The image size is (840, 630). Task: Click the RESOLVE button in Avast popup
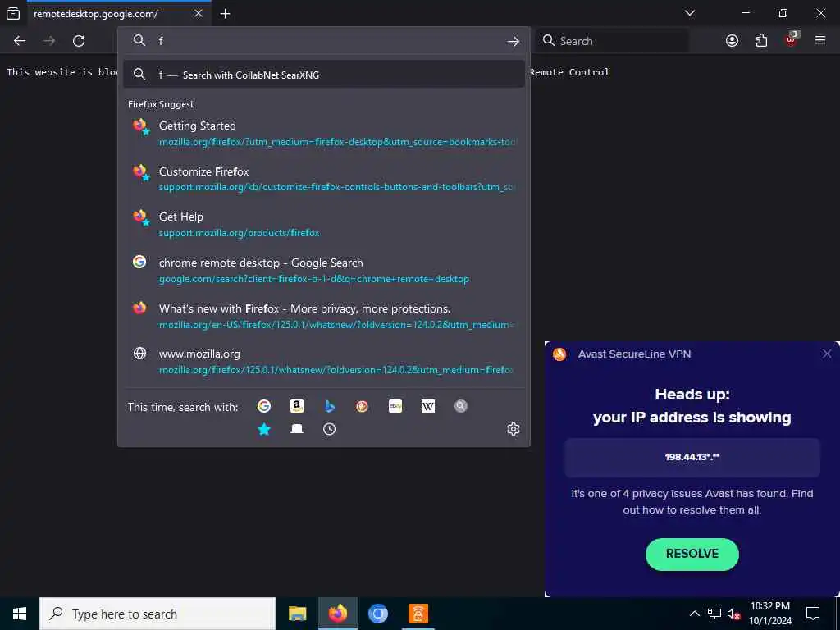point(692,554)
